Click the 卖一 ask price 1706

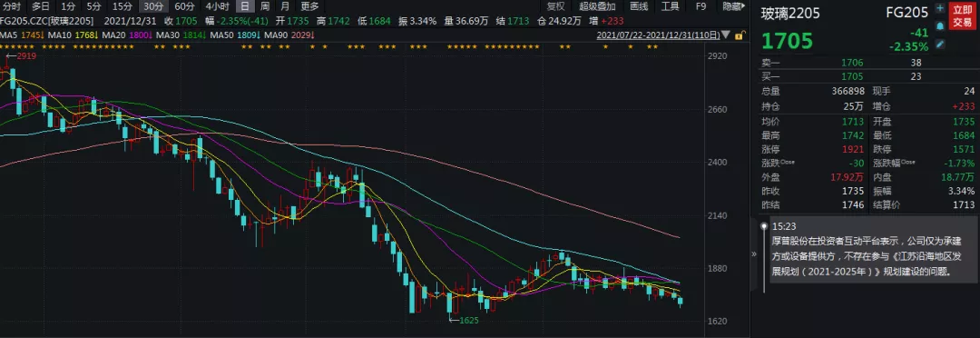click(852, 63)
